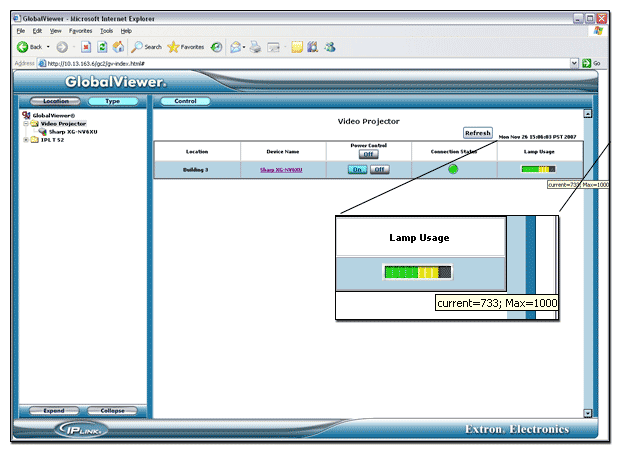Open the Sharp XG-NV6XU device link
Screen dimensions: 620x452
[281, 170]
